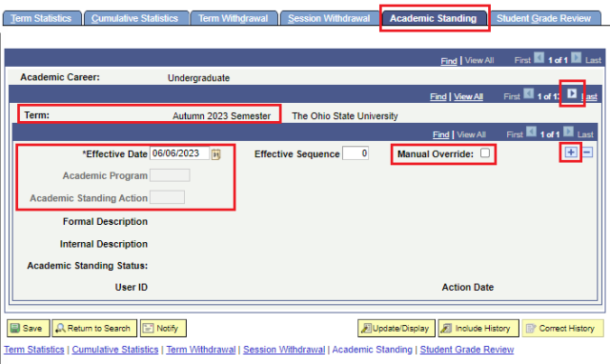Go to Session Withdrawal tab
Screen dimensions: 610x364
coord(329,18)
